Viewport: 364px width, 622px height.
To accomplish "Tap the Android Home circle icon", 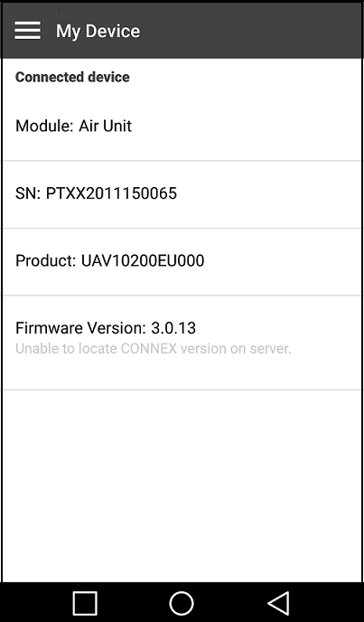I will 182,603.
